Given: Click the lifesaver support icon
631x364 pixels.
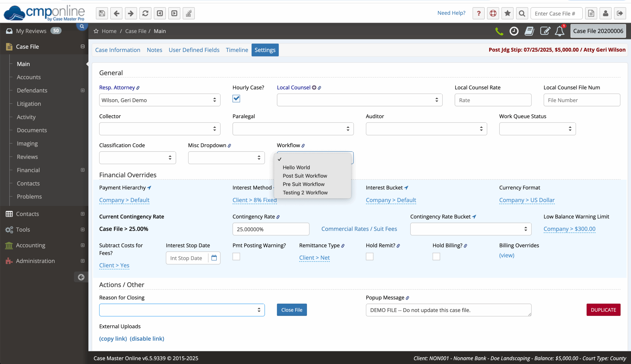Looking at the screenshot, I should point(493,13).
